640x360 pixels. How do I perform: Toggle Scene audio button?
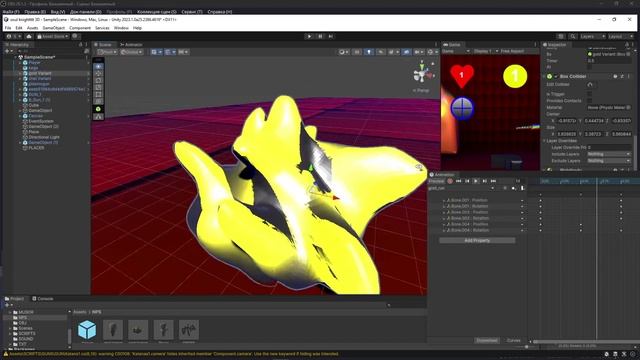click(381, 52)
